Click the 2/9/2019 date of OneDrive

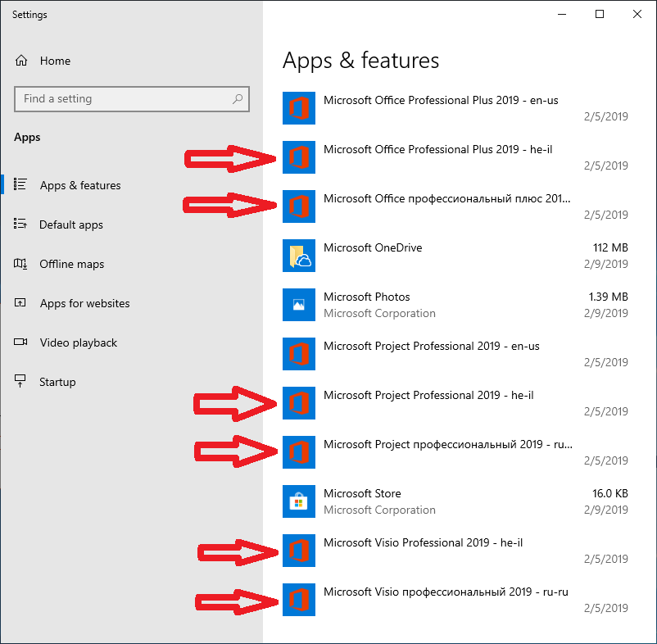point(606,264)
